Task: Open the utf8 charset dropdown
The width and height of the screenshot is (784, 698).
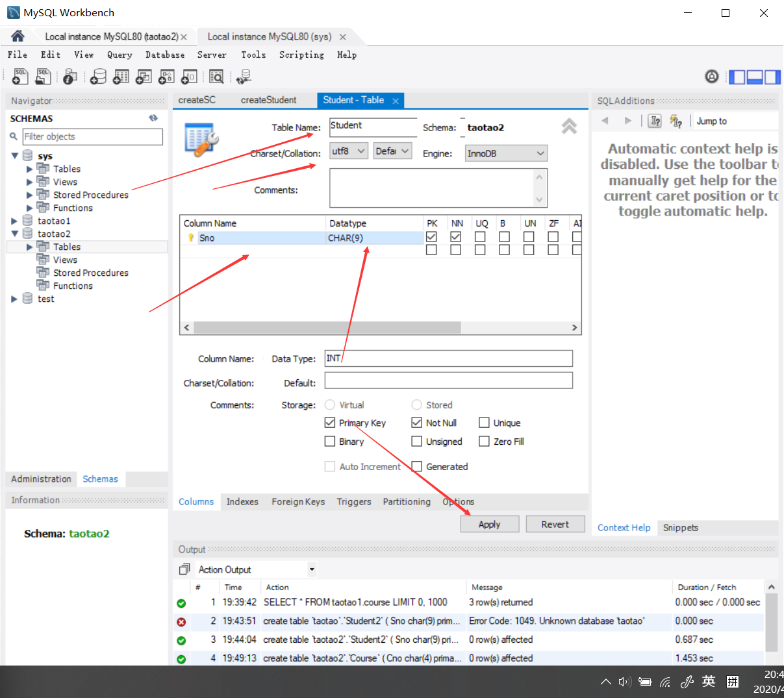Action: click(349, 151)
